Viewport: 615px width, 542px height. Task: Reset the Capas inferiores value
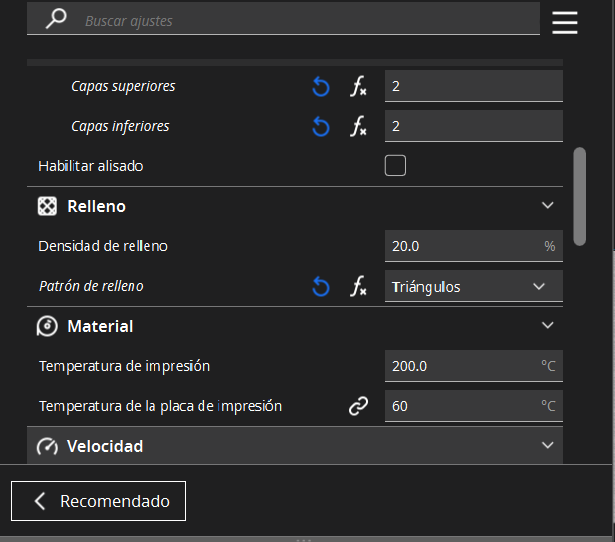tap(320, 127)
